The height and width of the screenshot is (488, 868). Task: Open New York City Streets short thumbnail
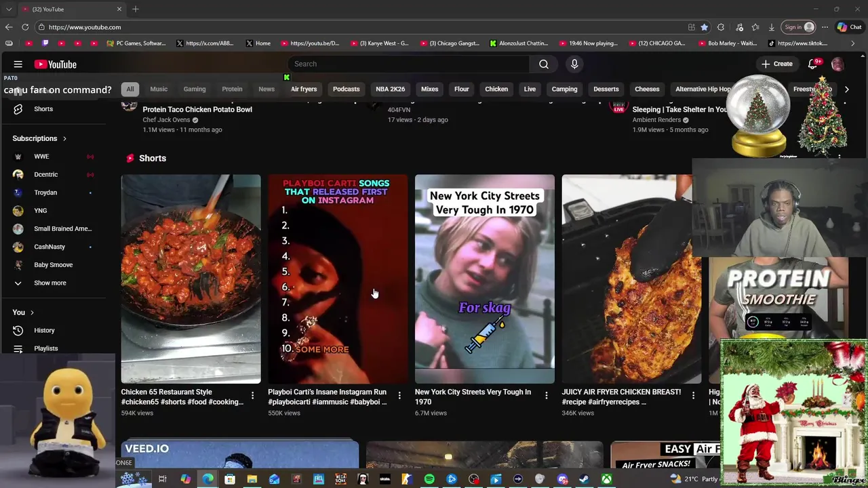[x=485, y=279]
